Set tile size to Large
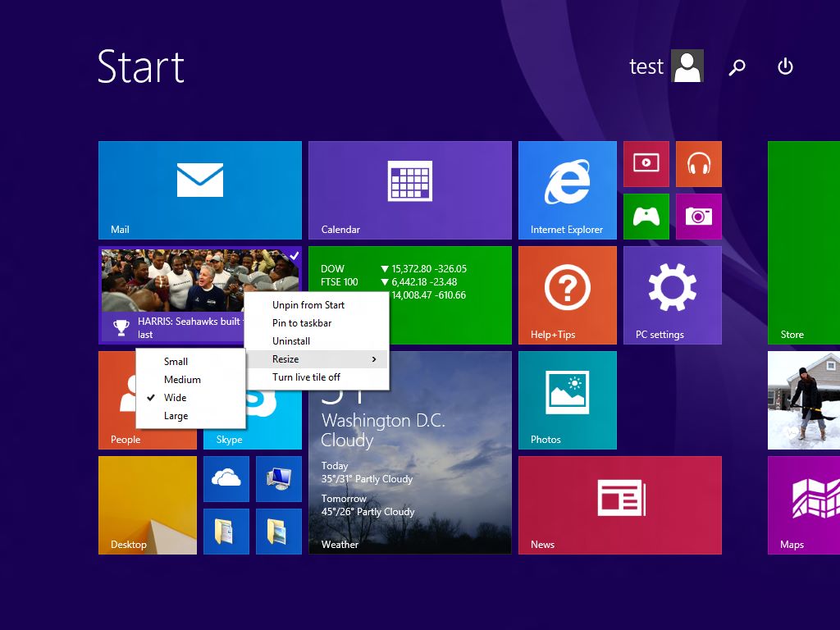This screenshot has height=630, width=840. click(x=190, y=416)
